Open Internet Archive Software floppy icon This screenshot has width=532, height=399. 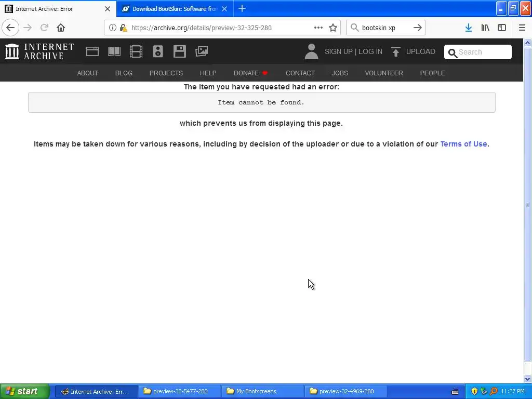tap(179, 51)
